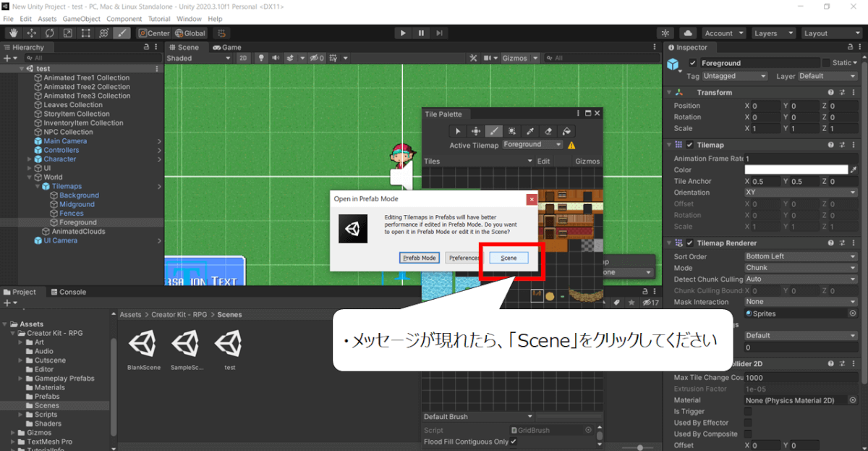Select the Rect tool in main toolbar

coord(86,33)
